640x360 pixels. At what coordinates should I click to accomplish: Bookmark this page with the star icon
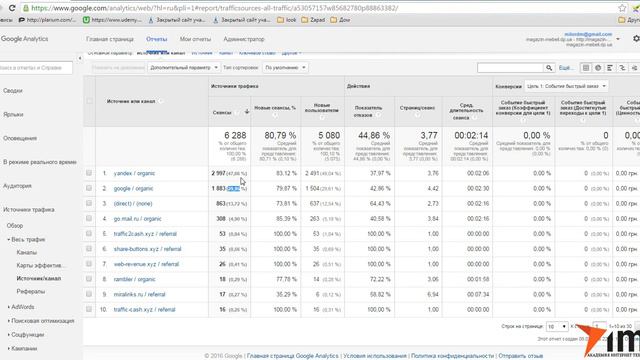(x=622, y=8)
